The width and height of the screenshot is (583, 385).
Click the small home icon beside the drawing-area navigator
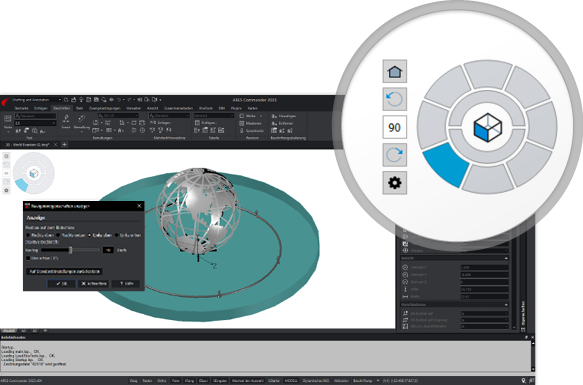coord(6,156)
